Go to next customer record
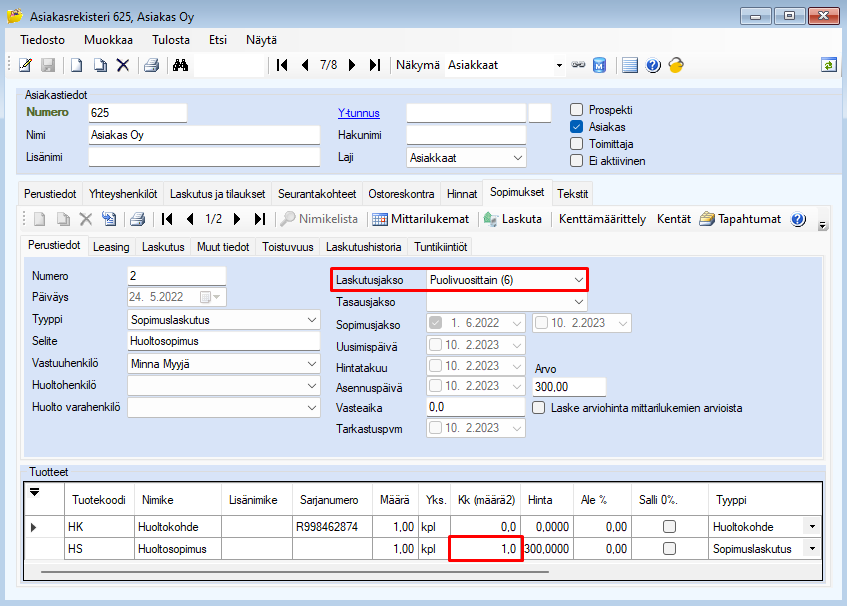Viewport: 847px width, 606px height. click(x=352, y=65)
